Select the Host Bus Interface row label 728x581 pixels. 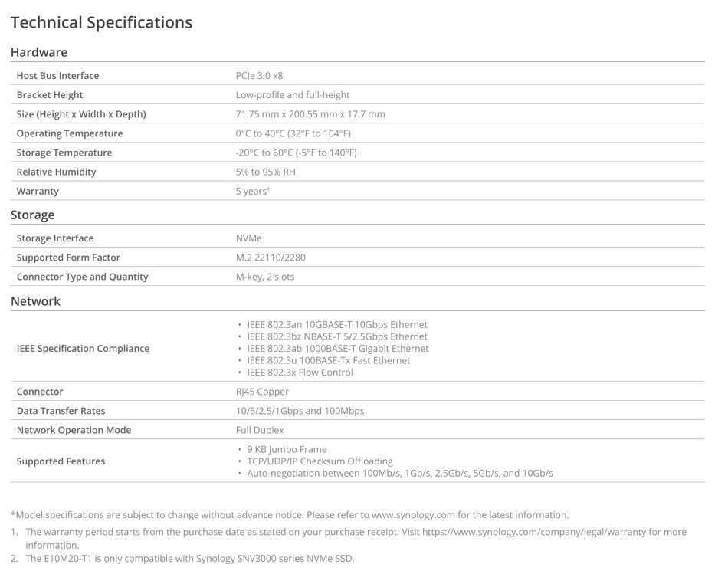pyautogui.click(x=57, y=75)
